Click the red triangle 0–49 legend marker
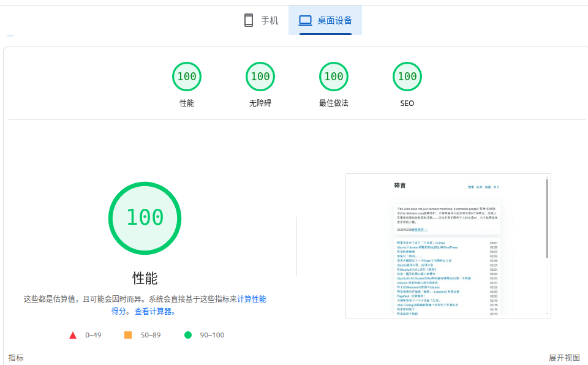The height and width of the screenshot is (365, 588). pyautogui.click(x=73, y=335)
